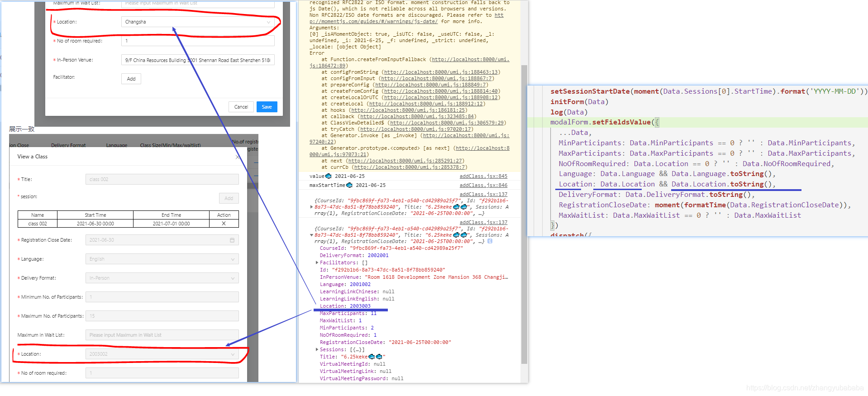Image resolution: width=868 pixels, height=396 pixels.
Task: Click Registration Close Date field 2021-06-30
Action: (x=162, y=240)
